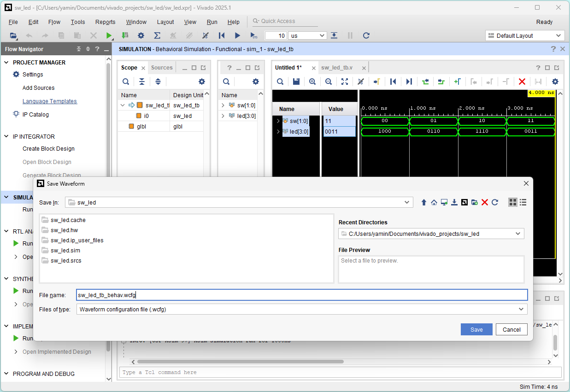The image size is (570, 392).
Task: Jump to home directory in dialog
Action: [x=434, y=202]
